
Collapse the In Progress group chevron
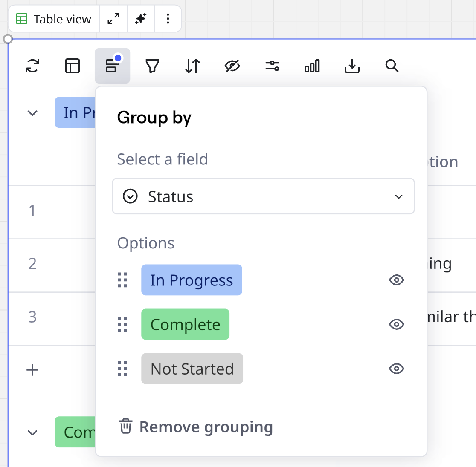32,113
